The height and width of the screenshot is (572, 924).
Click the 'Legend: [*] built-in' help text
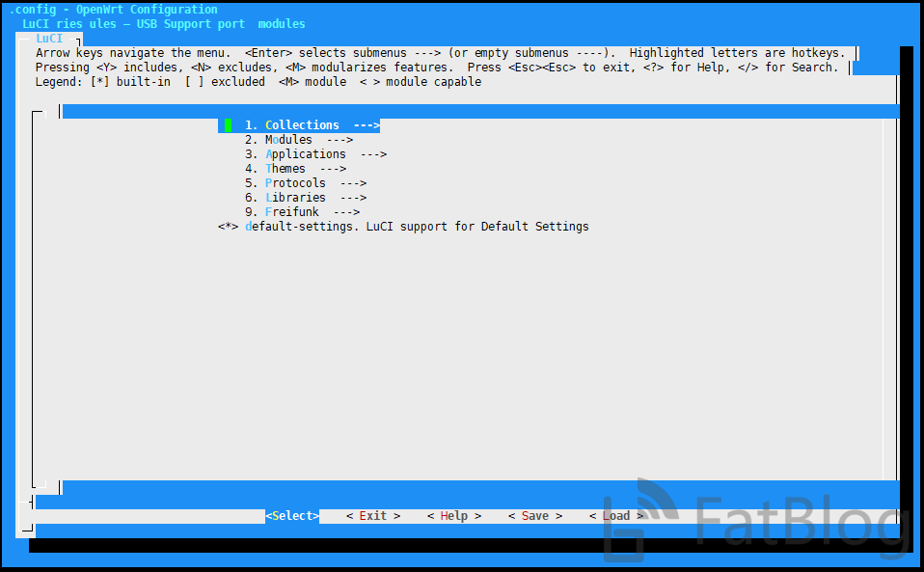pyautogui.click(x=103, y=82)
